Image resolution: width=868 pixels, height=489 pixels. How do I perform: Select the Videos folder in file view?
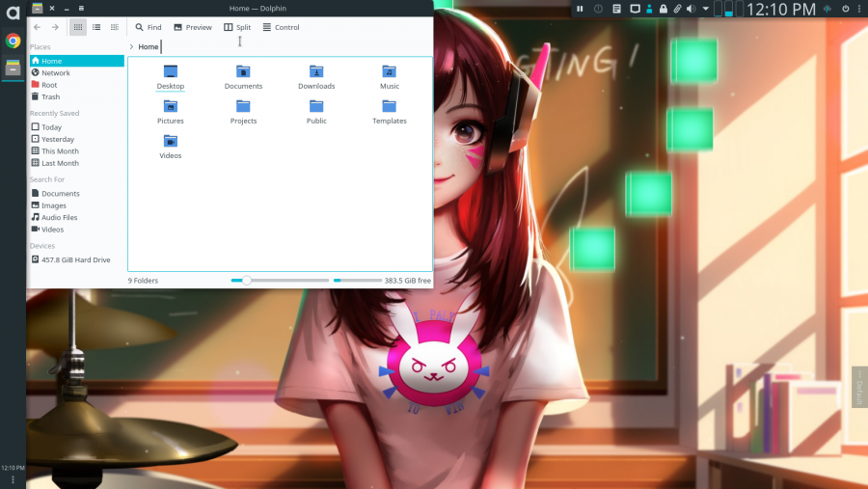171,147
